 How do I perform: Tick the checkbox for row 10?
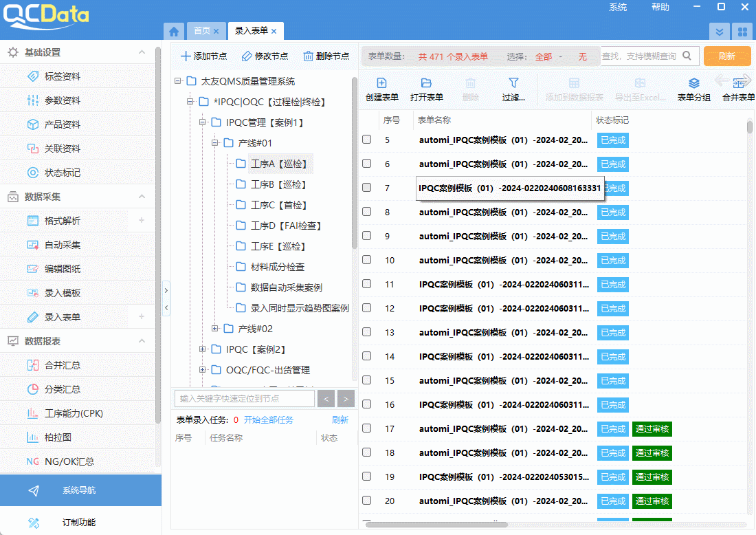click(x=367, y=260)
